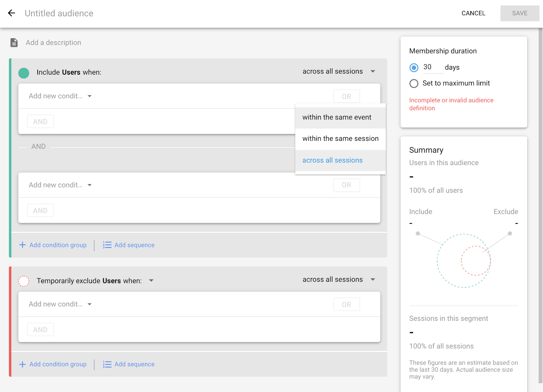The image size is (543, 392).
Task: Choose within the same event option
Action: coord(337,117)
